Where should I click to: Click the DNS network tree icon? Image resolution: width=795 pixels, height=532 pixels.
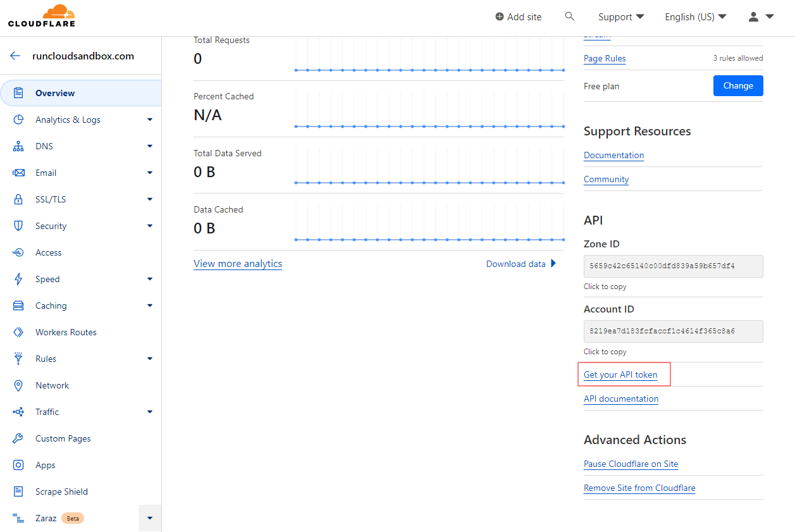18,146
